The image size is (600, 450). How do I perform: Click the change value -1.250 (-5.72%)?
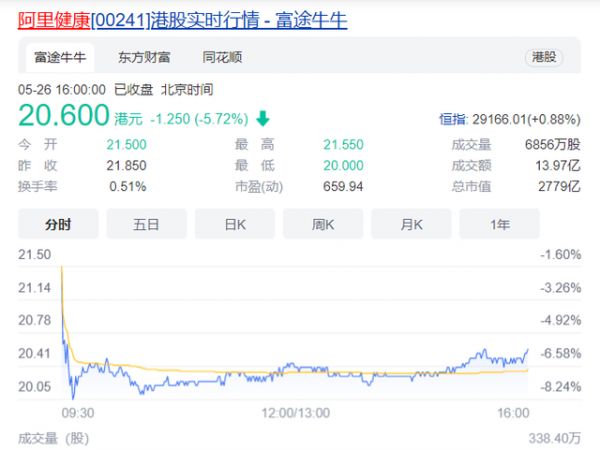coord(199,119)
